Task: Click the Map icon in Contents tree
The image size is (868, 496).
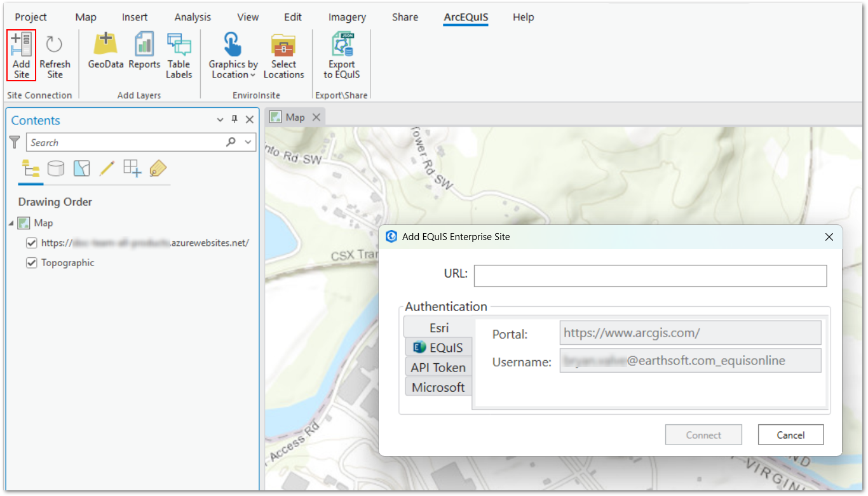Action: pos(24,223)
